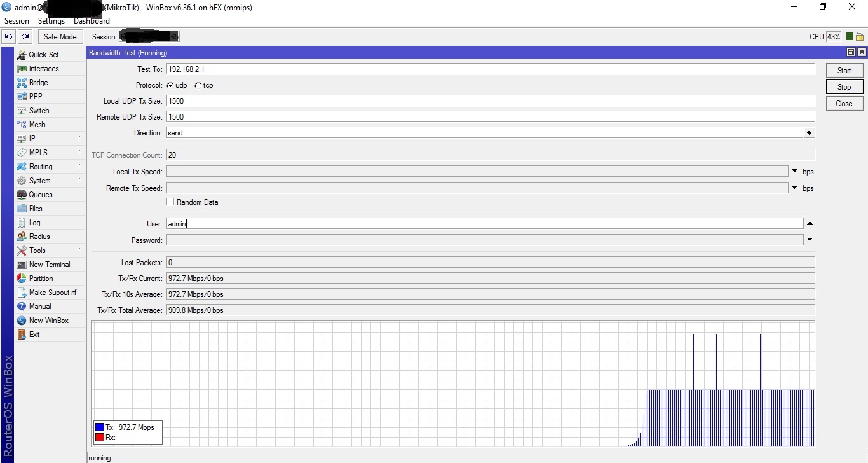
Task: Expand the Remote Tx Speed field arrow
Action: (794, 188)
